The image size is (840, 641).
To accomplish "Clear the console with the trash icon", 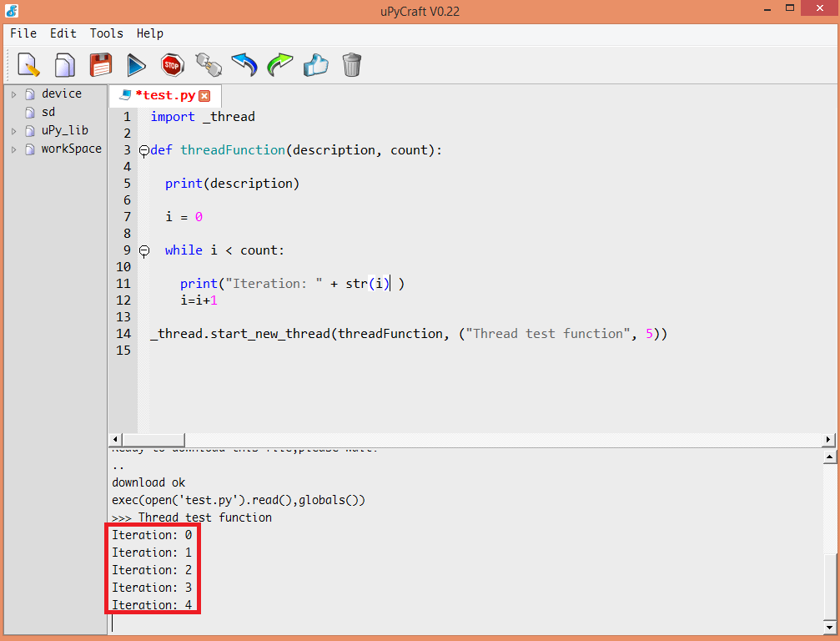I will pyautogui.click(x=351, y=64).
